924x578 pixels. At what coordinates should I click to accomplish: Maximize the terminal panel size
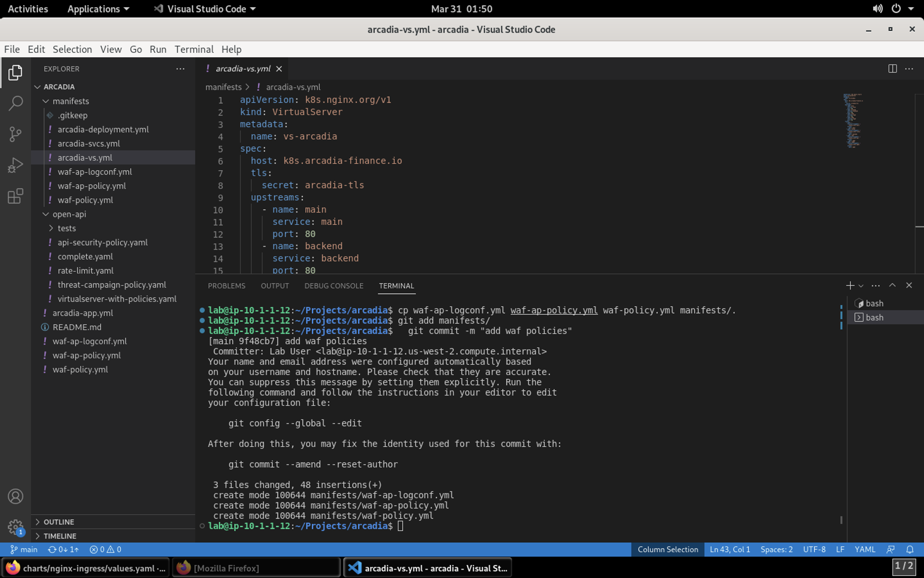pos(892,285)
